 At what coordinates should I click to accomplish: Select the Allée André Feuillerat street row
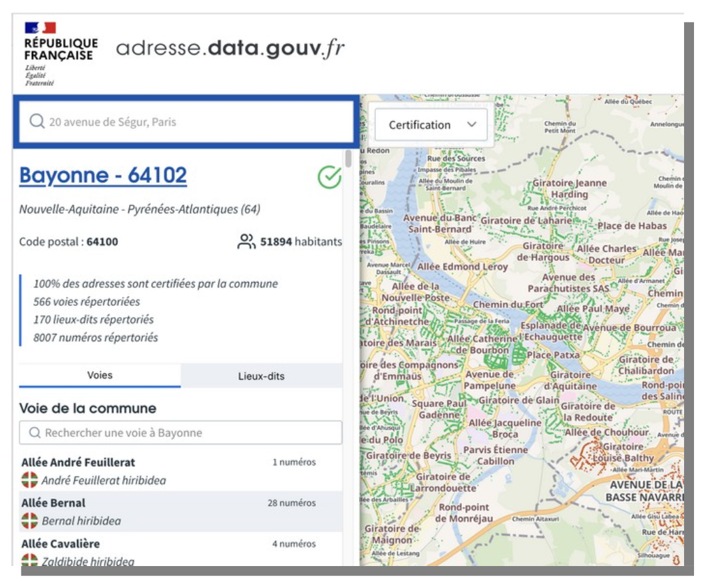pyautogui.click(x=180, y=471)
